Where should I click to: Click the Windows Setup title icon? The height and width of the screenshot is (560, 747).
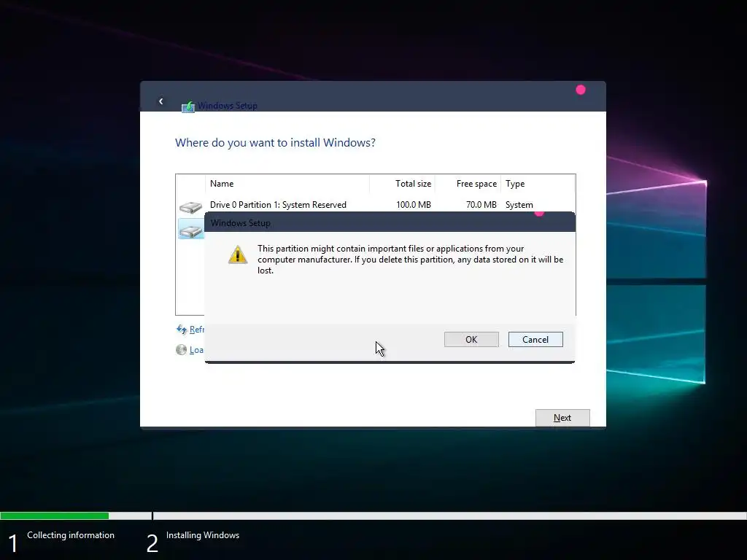coord(188,106)
